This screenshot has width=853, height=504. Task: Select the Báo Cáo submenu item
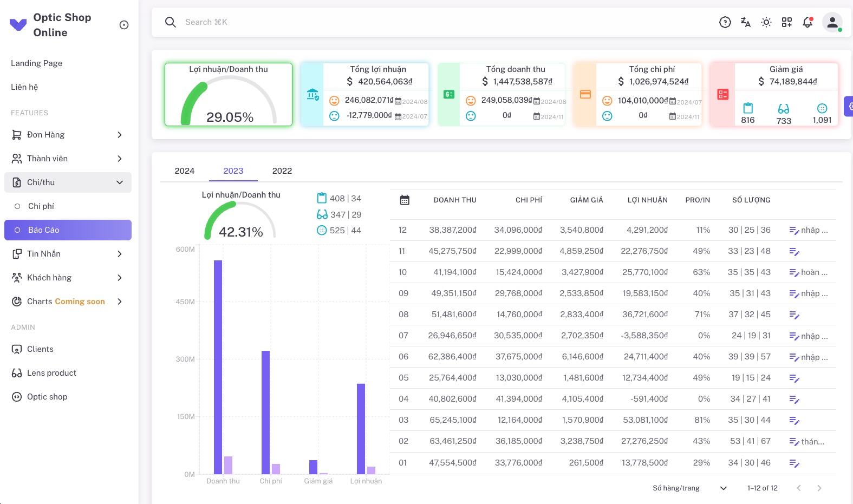[x=68, y=230]
